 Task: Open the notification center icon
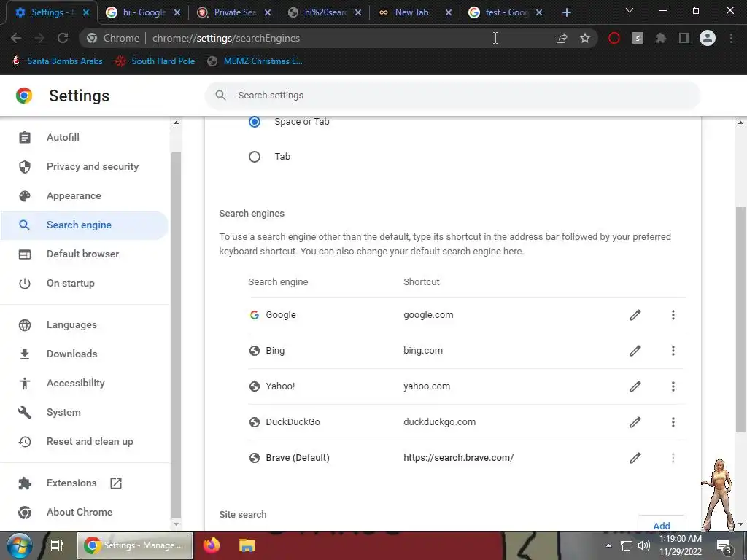724,545
